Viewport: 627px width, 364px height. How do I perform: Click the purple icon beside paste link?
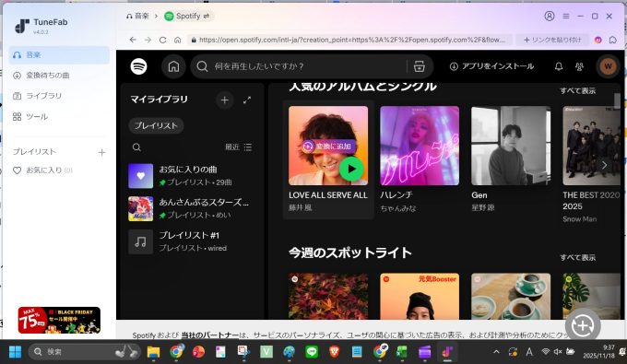(x=597, y=40)
